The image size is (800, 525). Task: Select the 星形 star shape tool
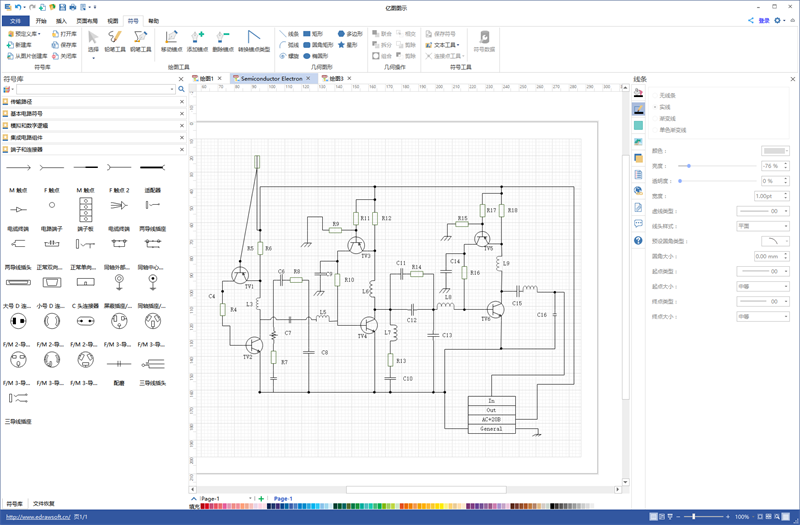[x=347, y=45]
